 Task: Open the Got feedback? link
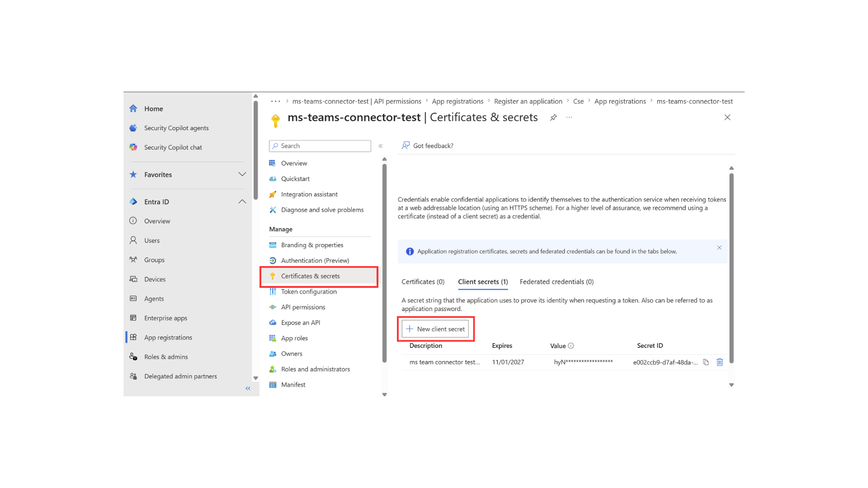[428, 145]
